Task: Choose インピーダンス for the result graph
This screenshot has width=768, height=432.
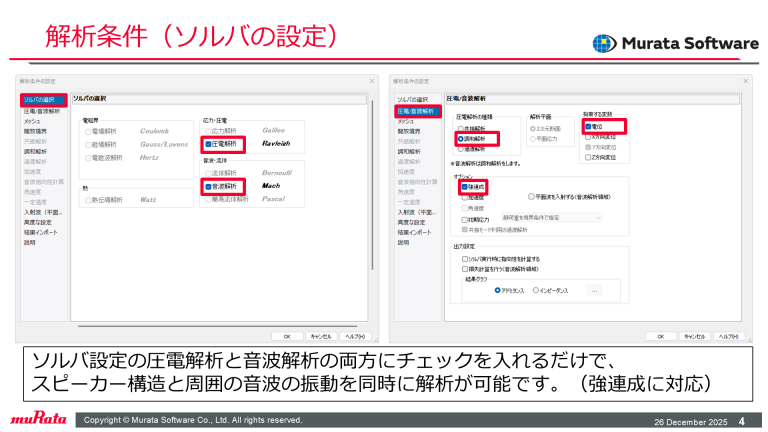Action: [x=538, y=290]
